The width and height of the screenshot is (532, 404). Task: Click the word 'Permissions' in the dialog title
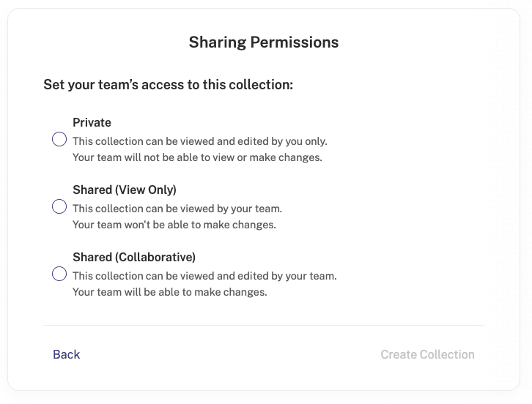click(295, 42)
